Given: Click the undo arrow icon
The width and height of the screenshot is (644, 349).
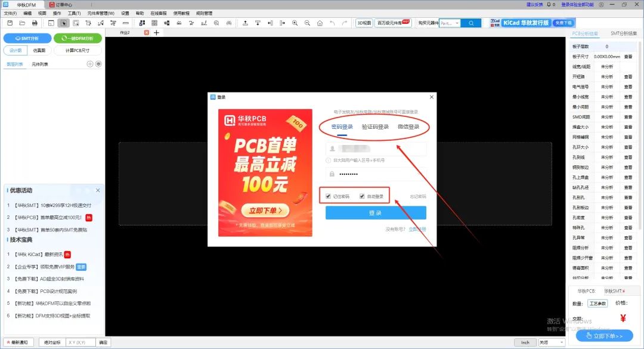Looking at the screenshot, I should [332, 23].
